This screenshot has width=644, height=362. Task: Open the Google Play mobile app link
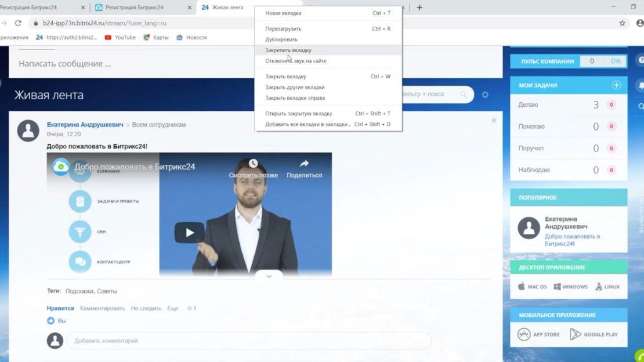tap(594, 335)
